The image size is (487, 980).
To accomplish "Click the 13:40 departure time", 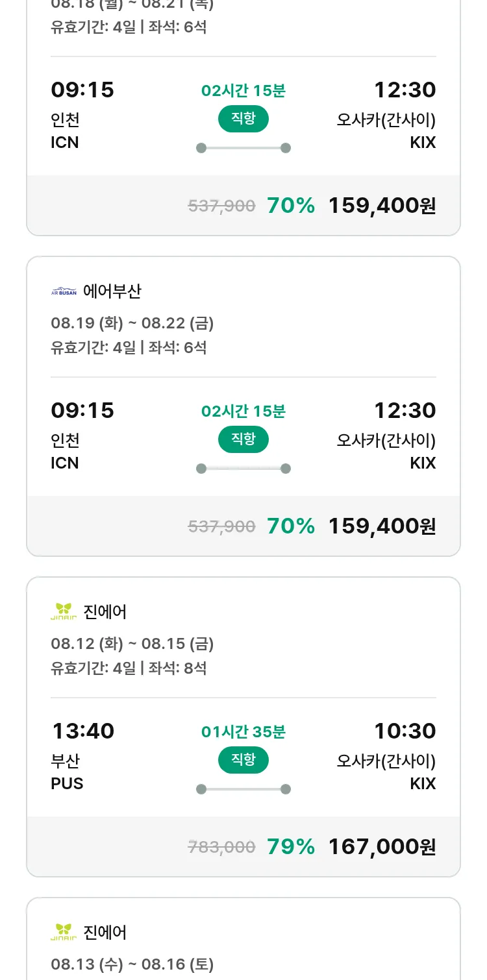I will tap(83, 731).
